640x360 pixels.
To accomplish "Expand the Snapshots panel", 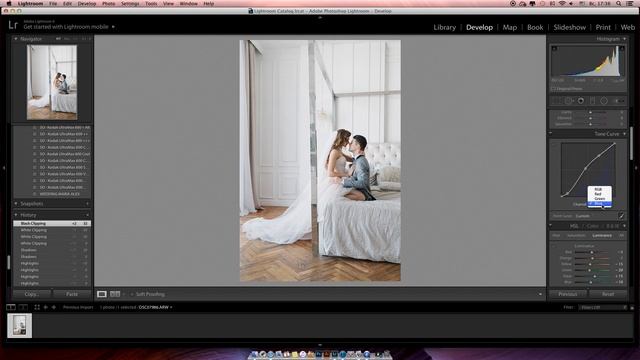I will point(16,203).
